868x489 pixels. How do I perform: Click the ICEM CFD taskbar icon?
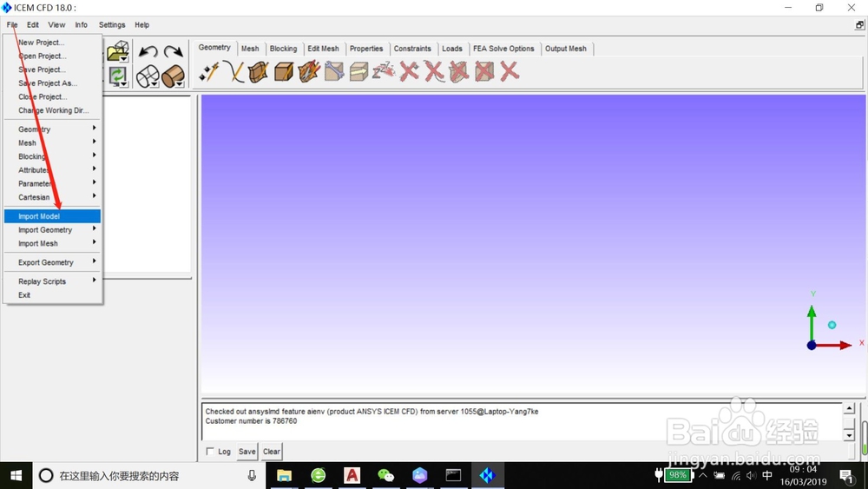(487, 475)
